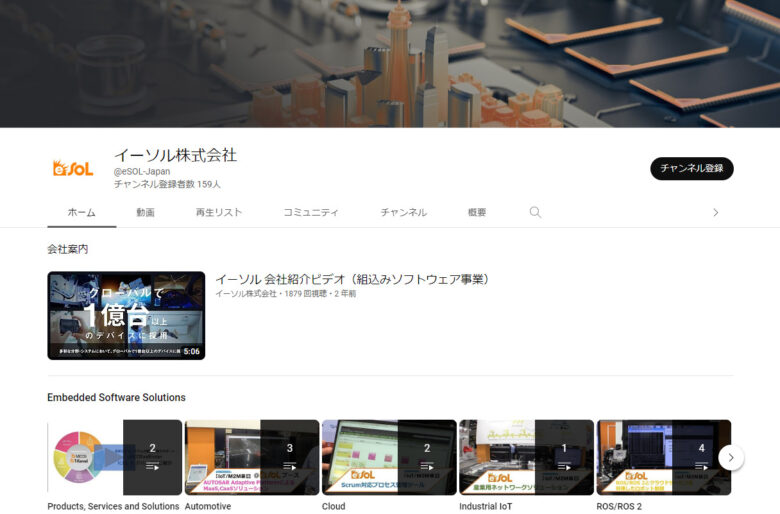Open the Products, Services and Solutions playlist thumbnail
The width and height of the screenshot is (780, 514).
(115, 457)
